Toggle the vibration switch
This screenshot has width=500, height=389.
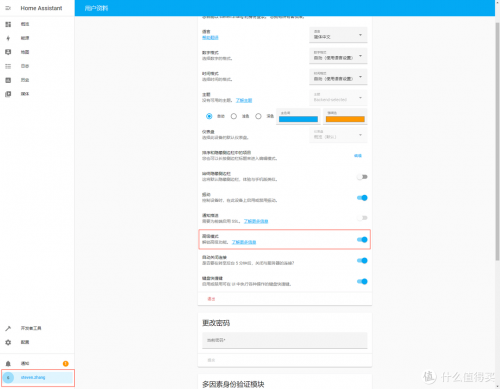point(362,198)
